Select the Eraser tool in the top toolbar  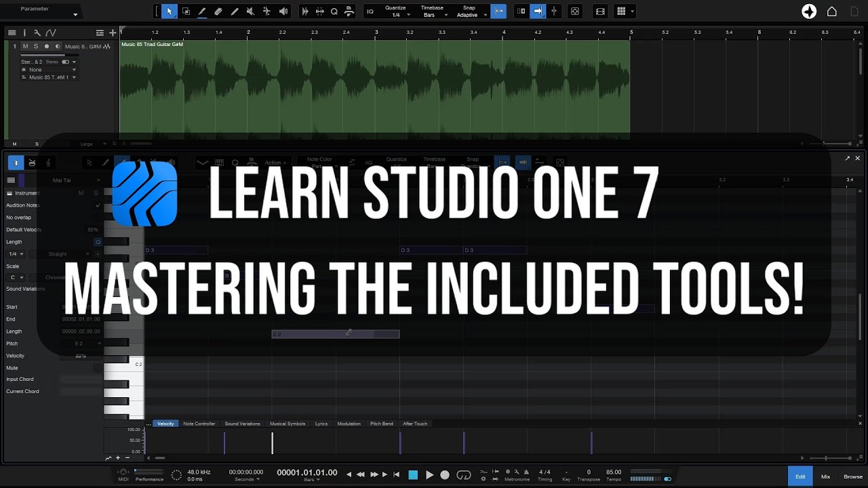[218, 11]
